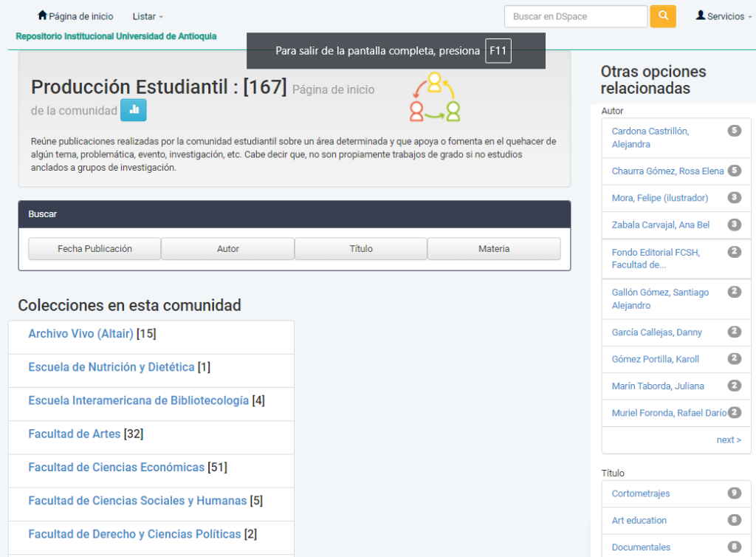Click the Buscar en DSpace search field

(576, 16)
